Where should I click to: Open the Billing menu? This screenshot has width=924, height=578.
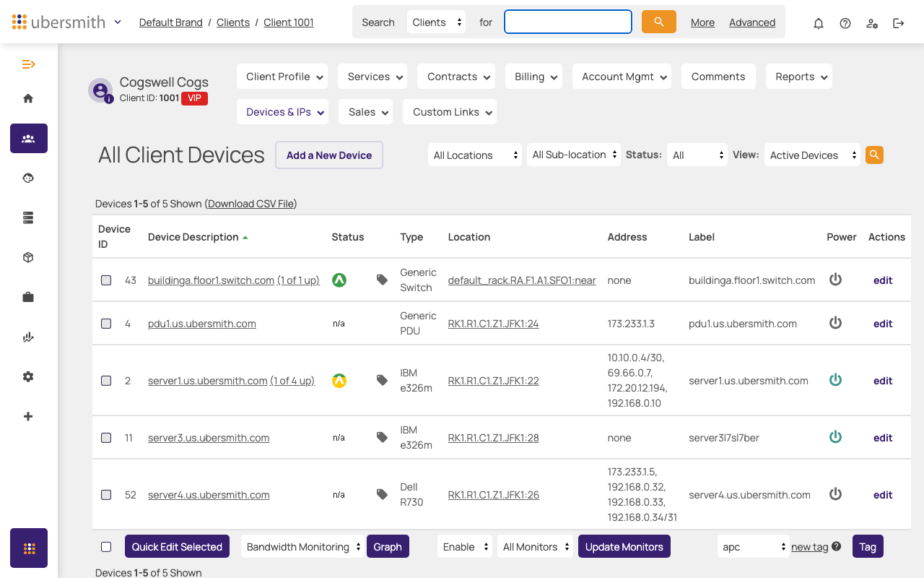click(533, 77)
